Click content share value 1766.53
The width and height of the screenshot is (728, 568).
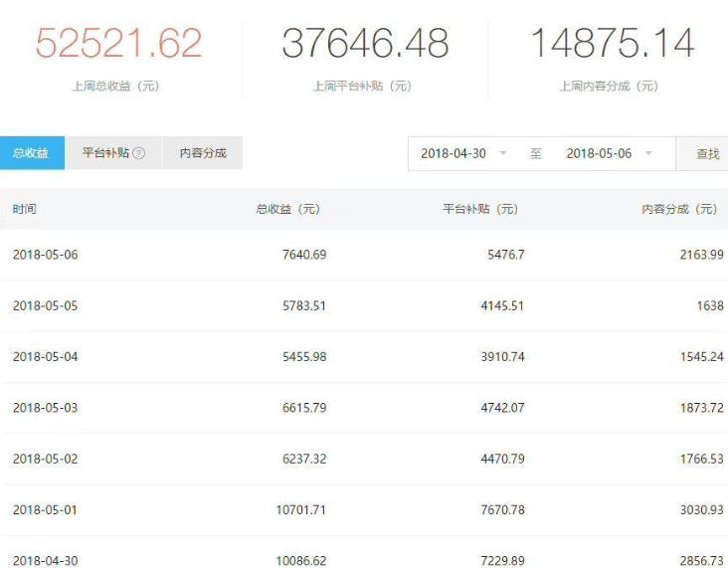pos(702,459)
